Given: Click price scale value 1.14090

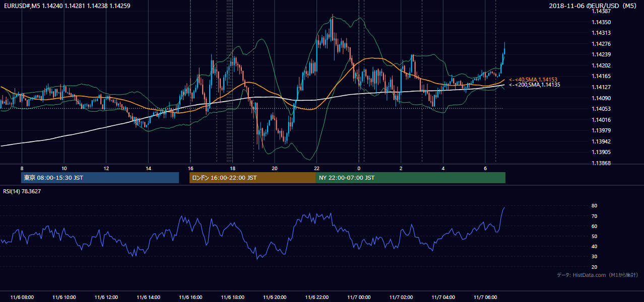Looking at the screenshot, I should [x=601, y=98].
